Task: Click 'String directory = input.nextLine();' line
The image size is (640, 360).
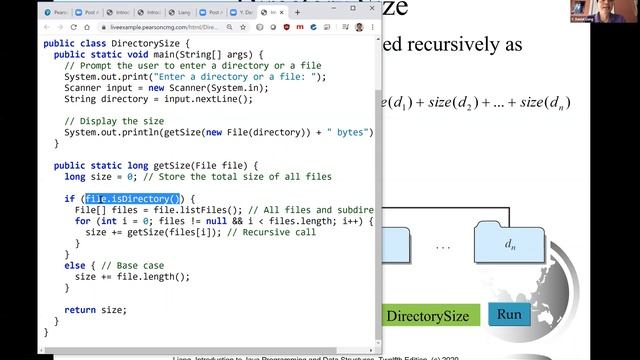Action: pos(158,99)
